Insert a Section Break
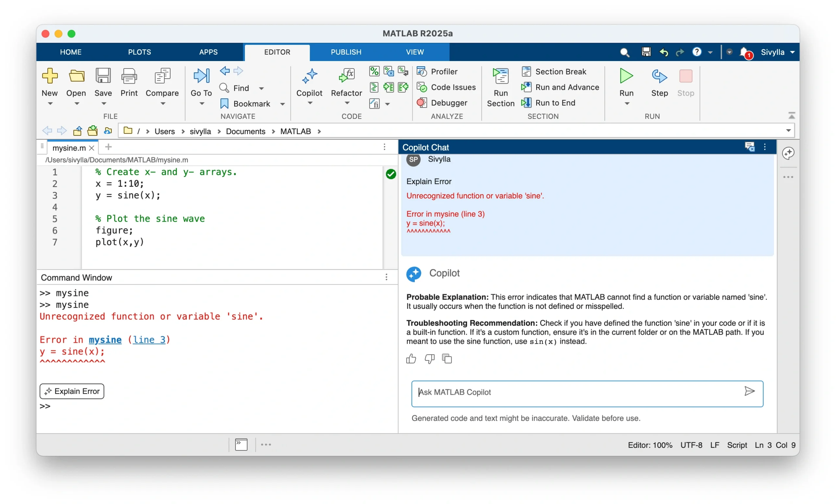 pyautogui.click(x=555, y=71)
